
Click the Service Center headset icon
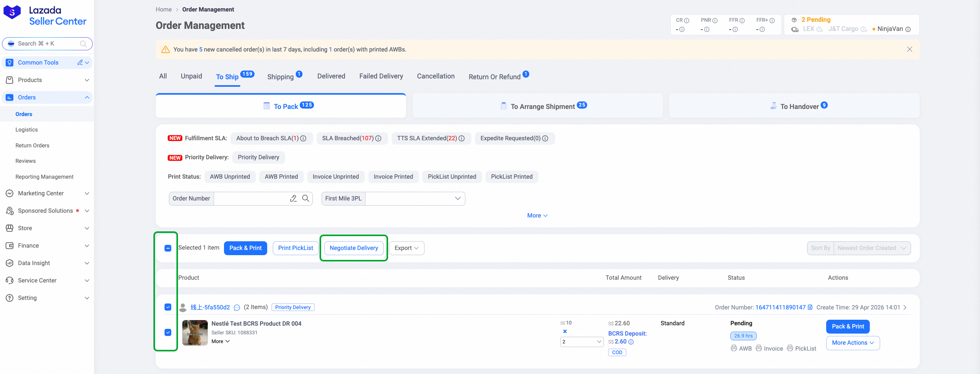tap(10, 280)
